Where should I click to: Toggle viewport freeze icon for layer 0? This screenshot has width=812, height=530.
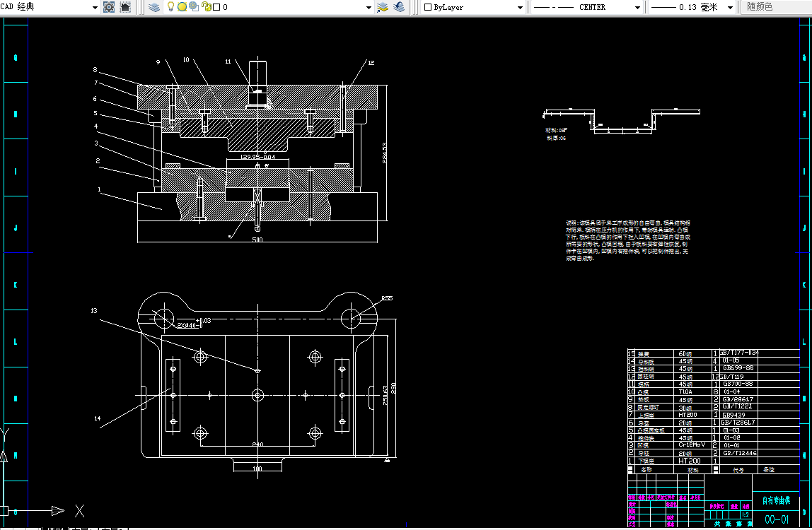click(193, 7)
